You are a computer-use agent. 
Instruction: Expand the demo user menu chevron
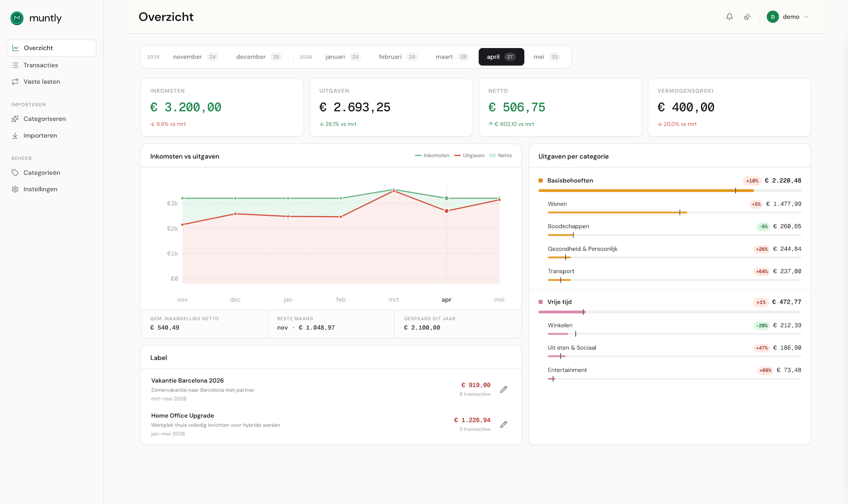806,17
